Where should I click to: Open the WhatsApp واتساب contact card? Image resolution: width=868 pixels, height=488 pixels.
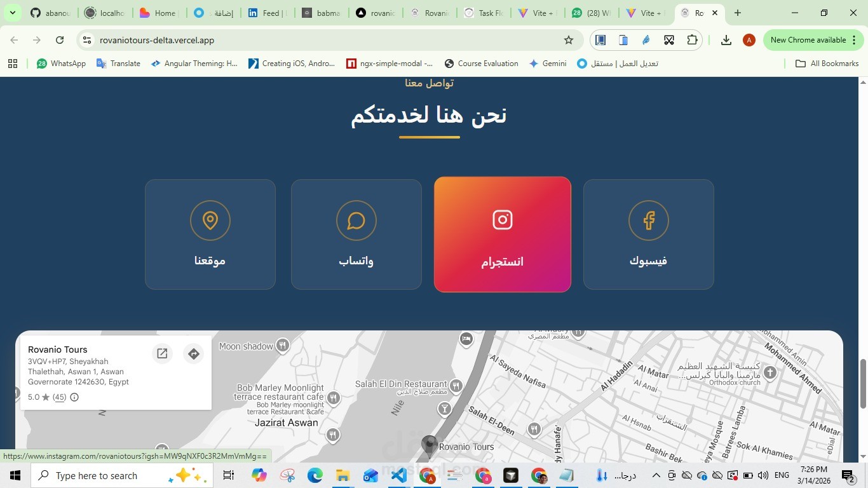(356, 234)
